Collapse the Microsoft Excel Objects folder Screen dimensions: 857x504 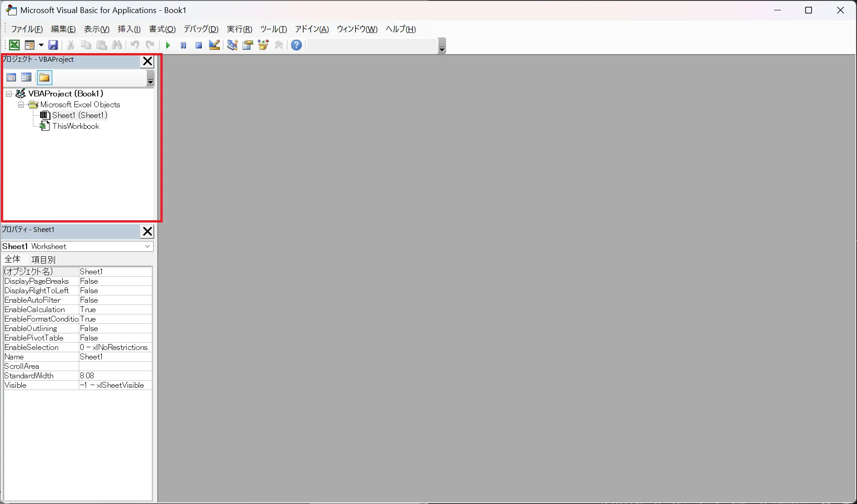coord(21,104)
